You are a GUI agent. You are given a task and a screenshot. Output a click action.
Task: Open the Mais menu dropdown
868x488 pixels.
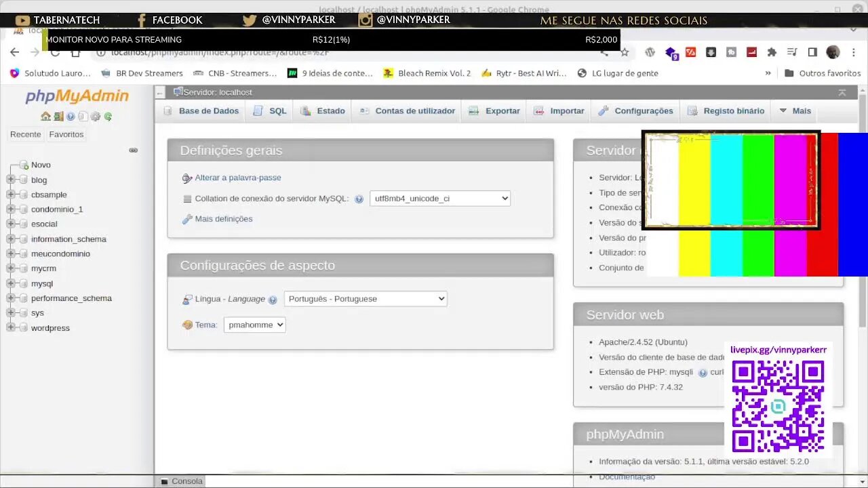(795, 111)
